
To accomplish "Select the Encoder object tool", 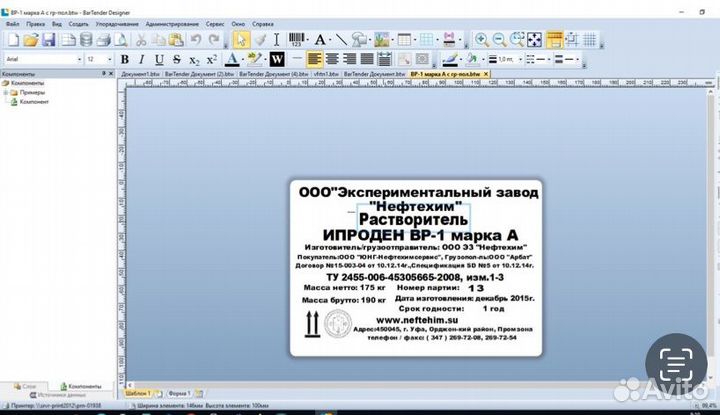I will (x=449, y=40).
